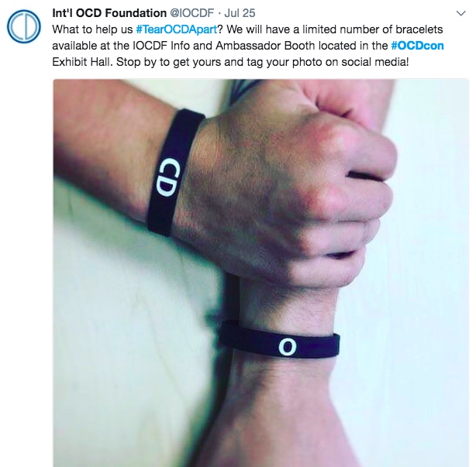Expand the tweet options chevron menu
The image size is (476, 467).
[460, 13]
